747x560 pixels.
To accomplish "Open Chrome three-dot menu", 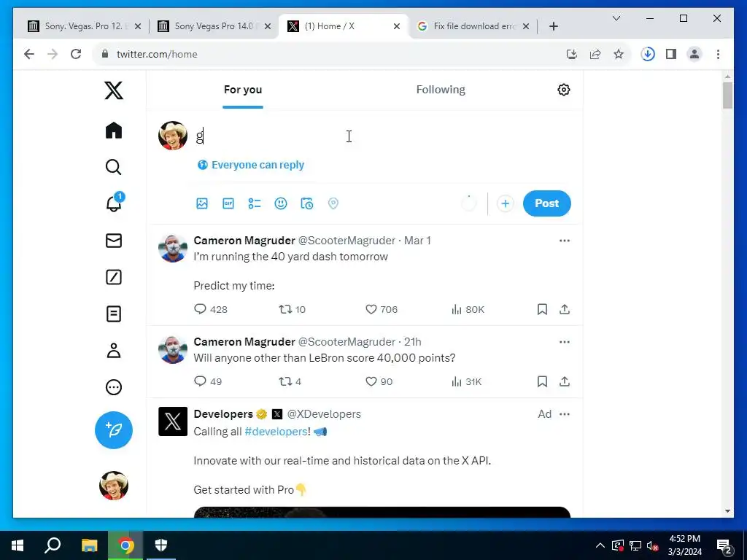I will pos(718,54).
